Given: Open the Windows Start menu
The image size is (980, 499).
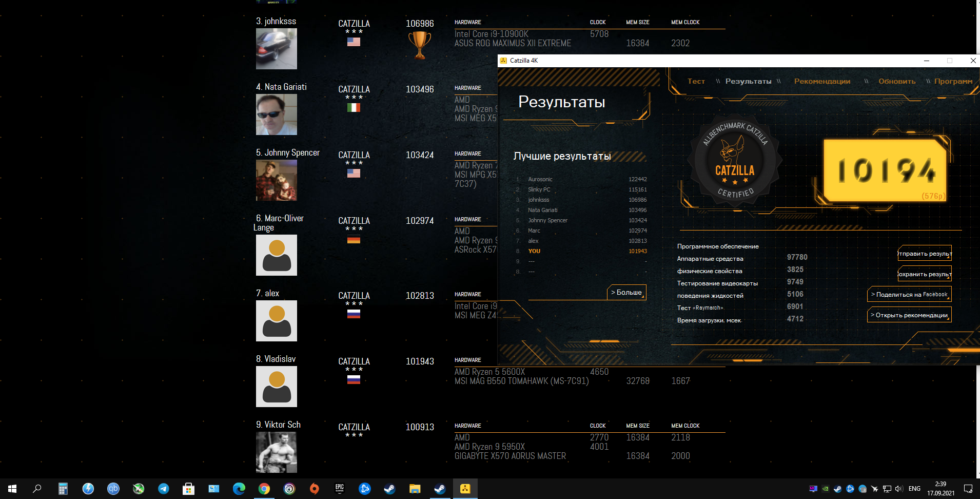Looking at the screenshot, I should (12, 489).
